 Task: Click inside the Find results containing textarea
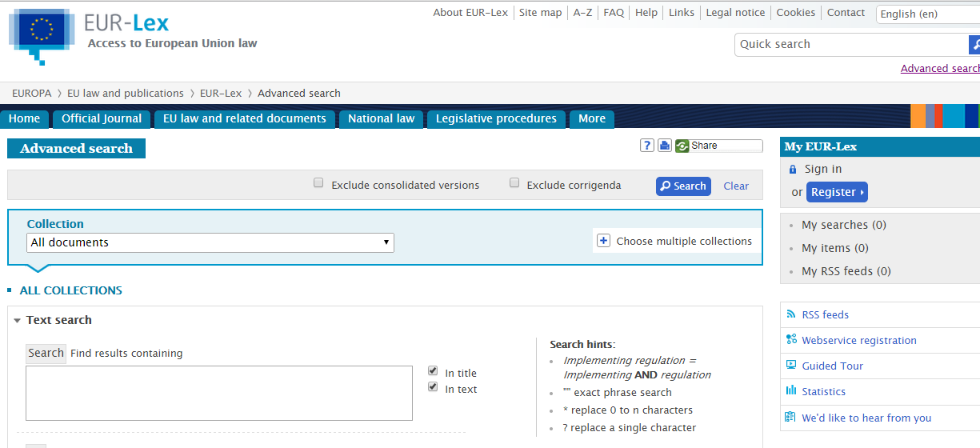tap(219, 394)
